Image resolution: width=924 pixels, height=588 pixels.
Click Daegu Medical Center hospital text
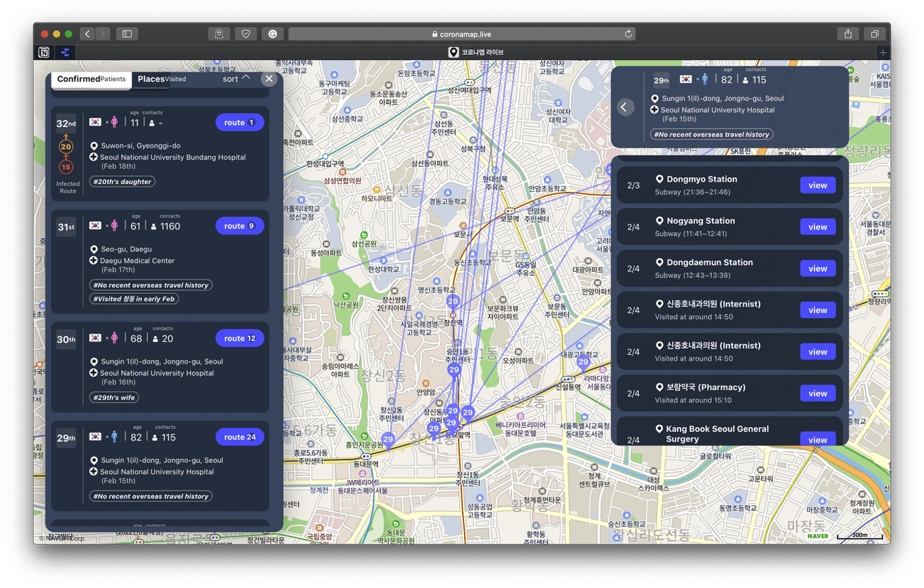pos(137,260)
